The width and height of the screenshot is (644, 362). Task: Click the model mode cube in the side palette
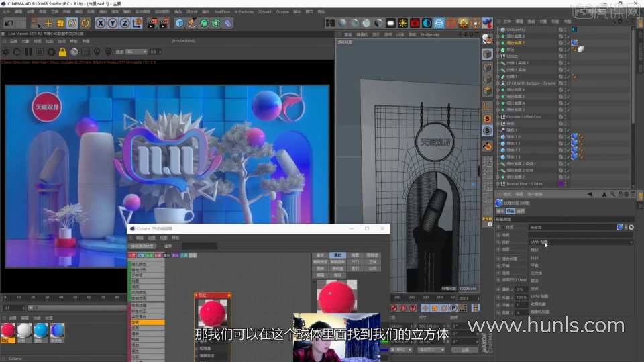pos(487,54)
